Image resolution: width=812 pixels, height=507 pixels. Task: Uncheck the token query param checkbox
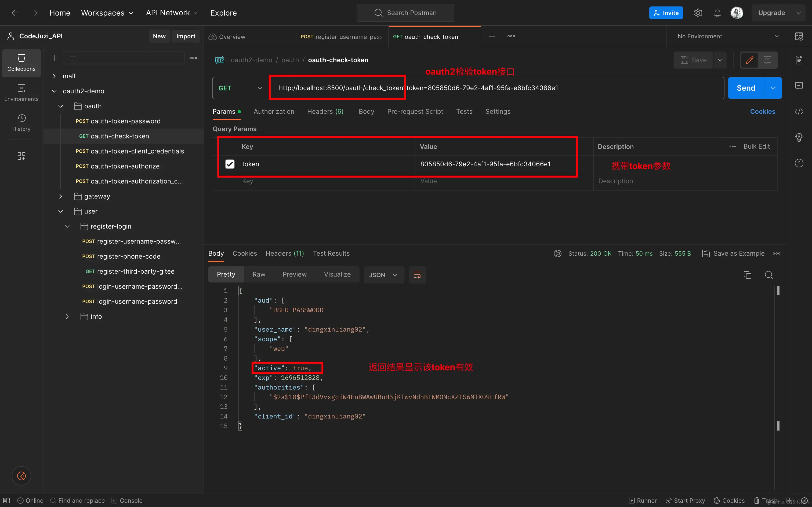[230, 164]
